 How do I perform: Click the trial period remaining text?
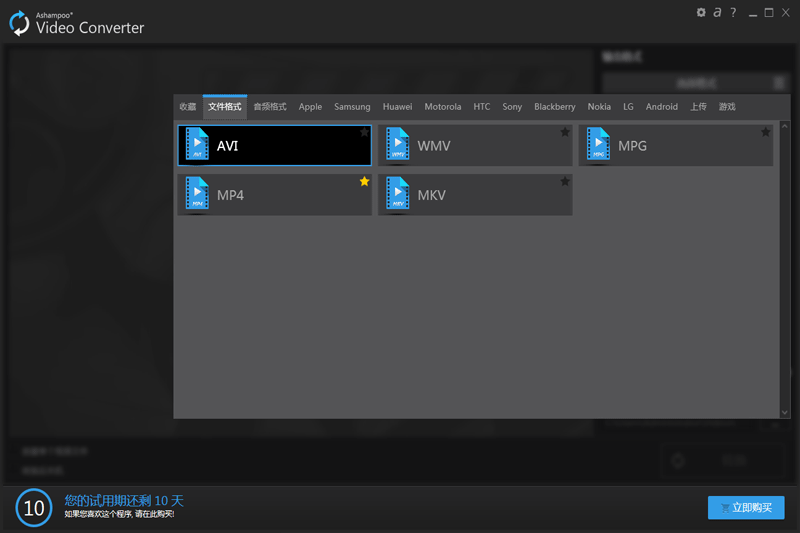tap(123, 500)
